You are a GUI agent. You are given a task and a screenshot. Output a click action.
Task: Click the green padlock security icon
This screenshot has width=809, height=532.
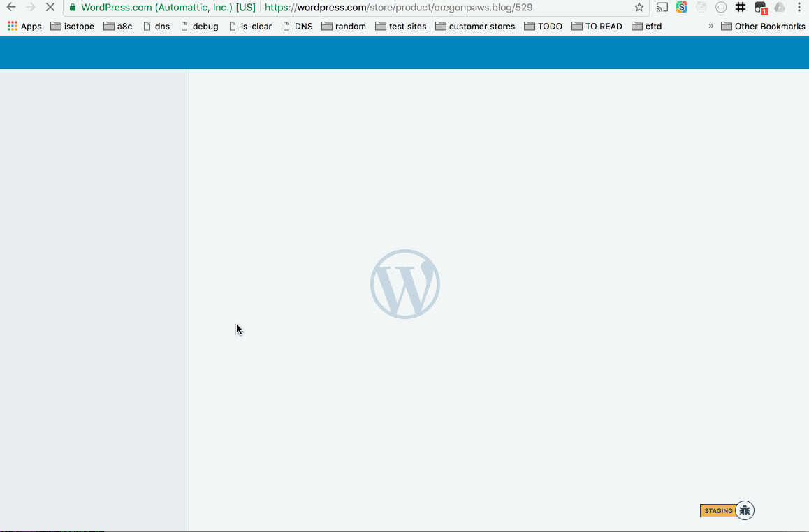tap(73, 8)
